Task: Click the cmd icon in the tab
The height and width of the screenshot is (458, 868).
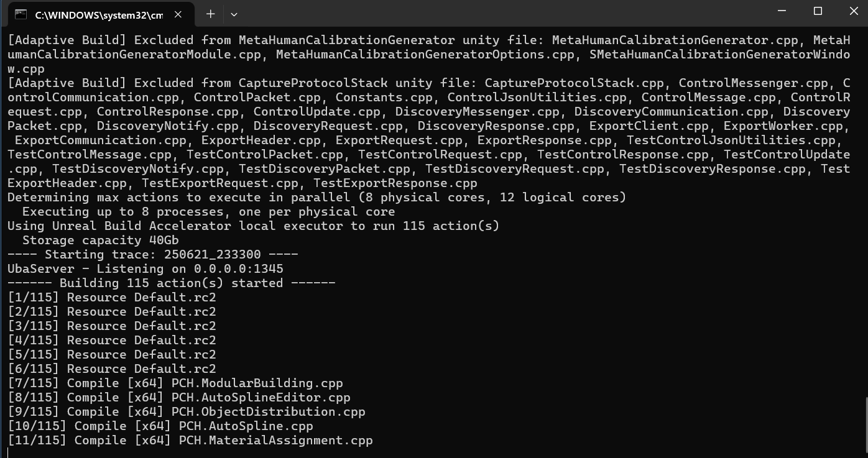Action: point(21,14)
